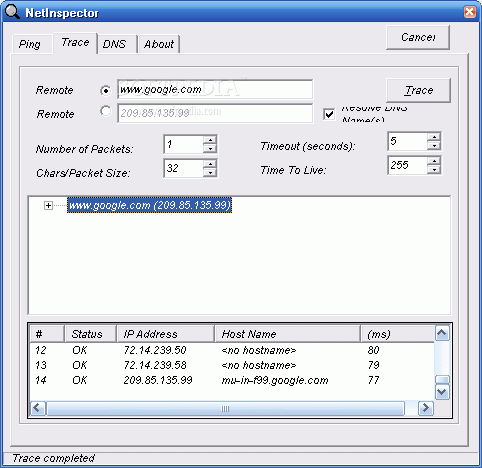Click the horizontal scrollbar thumb in results
This screenshot has height=468, width=482.
click(x=225, y=408)
